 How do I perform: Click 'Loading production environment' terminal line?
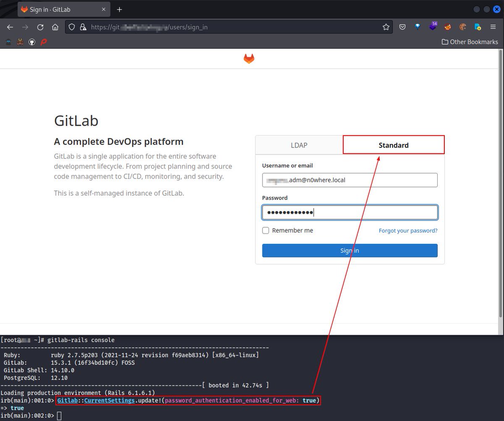pos(78,393)
